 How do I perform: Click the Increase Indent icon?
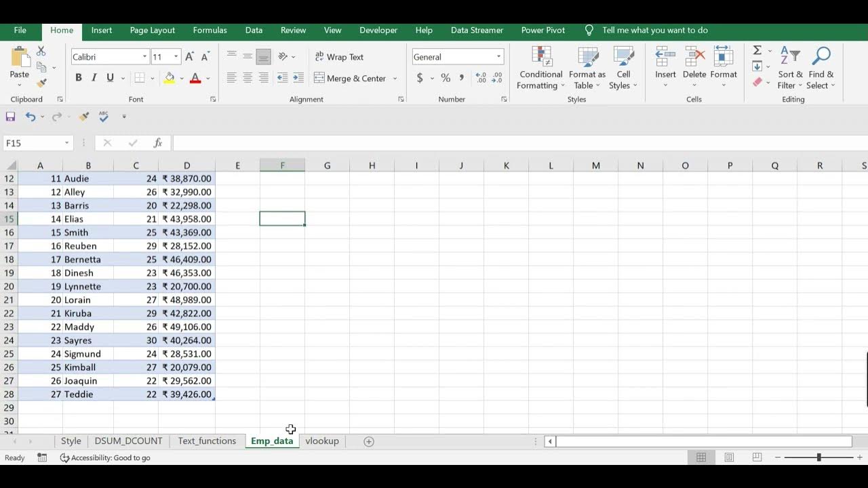[298, 78]
